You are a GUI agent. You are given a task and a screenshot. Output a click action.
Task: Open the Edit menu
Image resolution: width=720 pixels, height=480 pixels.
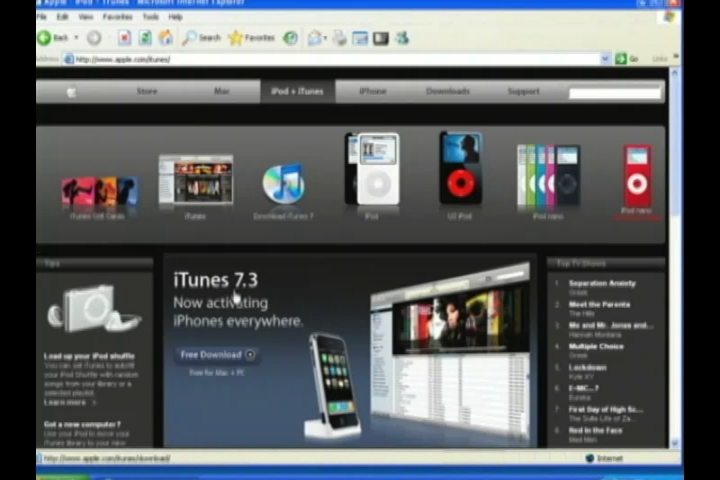(x=62, y=17)
